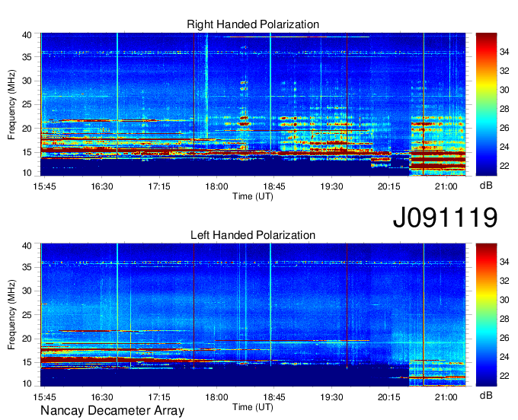Click 26 dB label on Left Handed color bar
This screenshot has height=420, width=518.
[504, 338]
